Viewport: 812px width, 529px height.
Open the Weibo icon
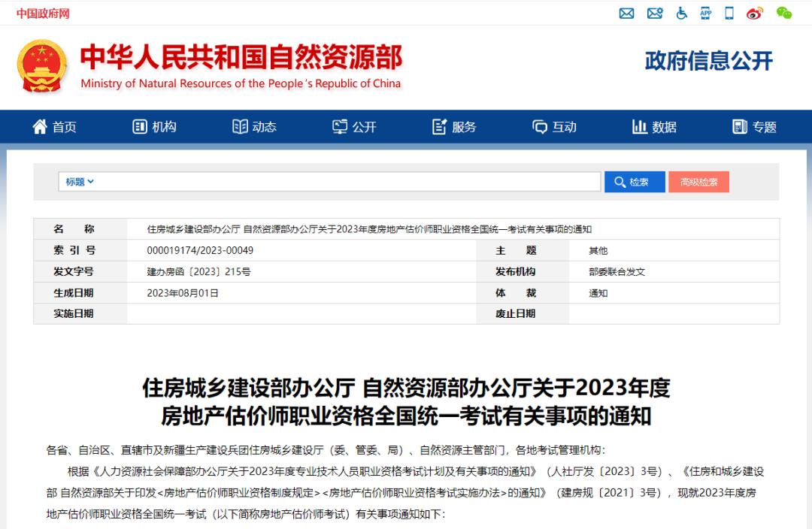pyautogui.click(x=755, y=13)
